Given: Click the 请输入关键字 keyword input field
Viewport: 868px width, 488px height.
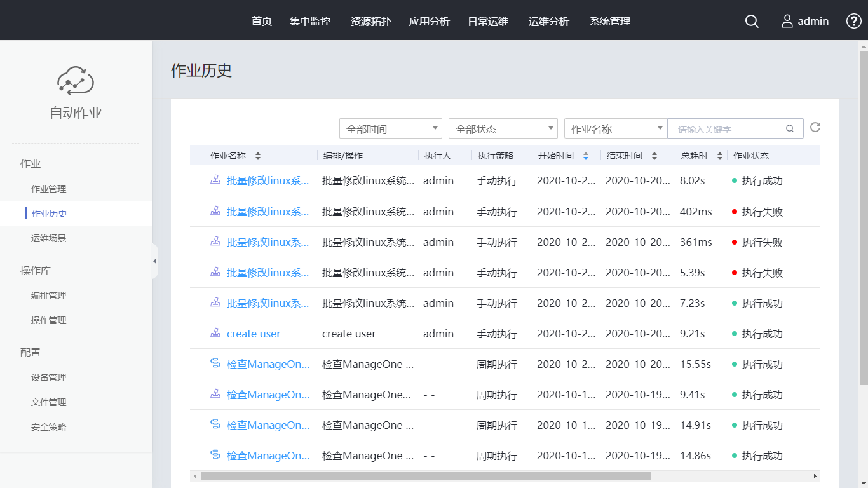Looking at the screenshot, I should [x=728, y=129].
